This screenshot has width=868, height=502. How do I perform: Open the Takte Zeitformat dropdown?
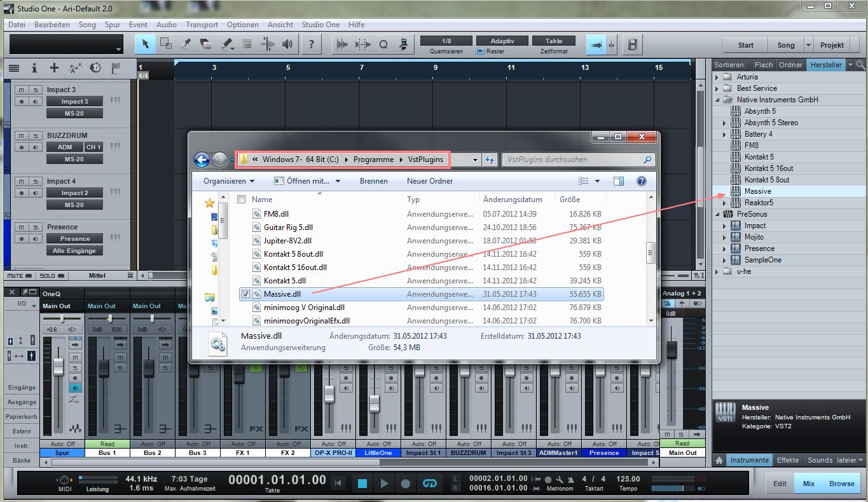click(554, 41)
